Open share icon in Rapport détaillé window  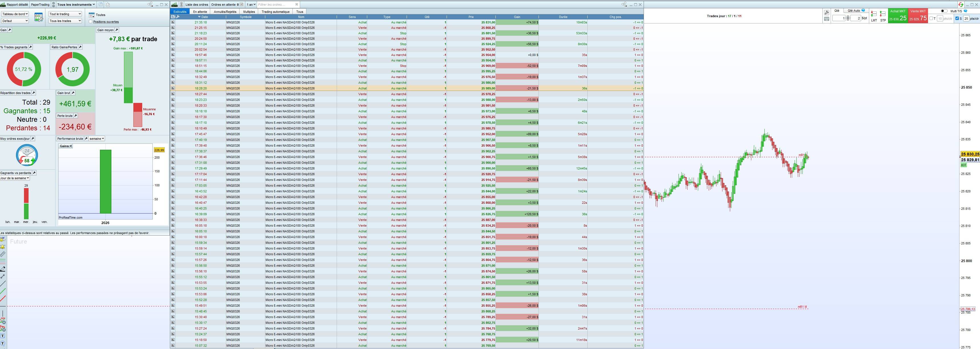[x=150, y=5]
